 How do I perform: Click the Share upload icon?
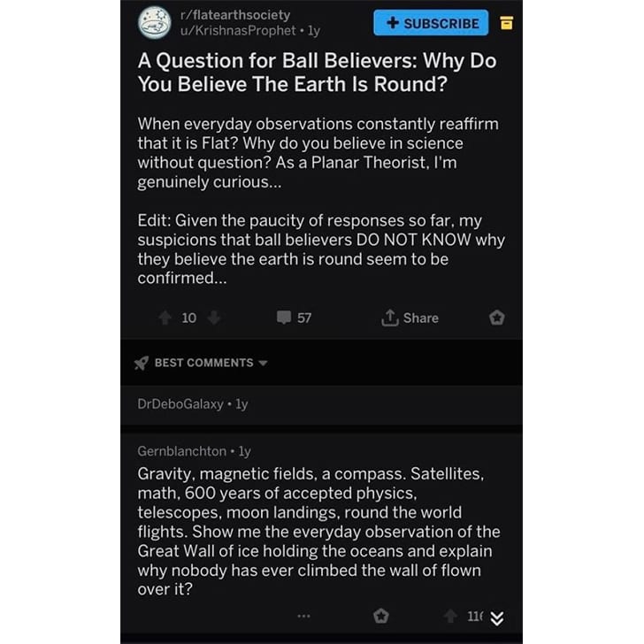390,318
